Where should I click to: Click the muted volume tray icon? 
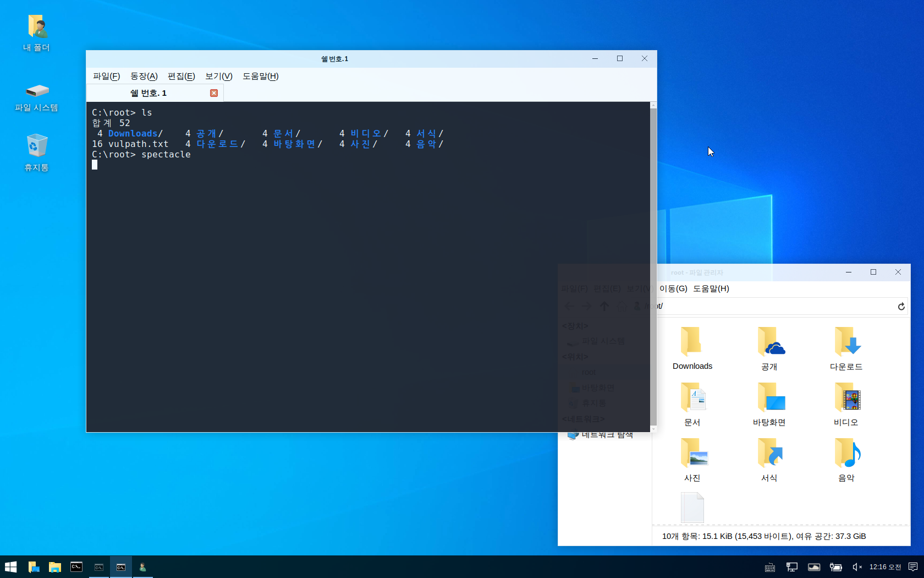click(857, 567)
